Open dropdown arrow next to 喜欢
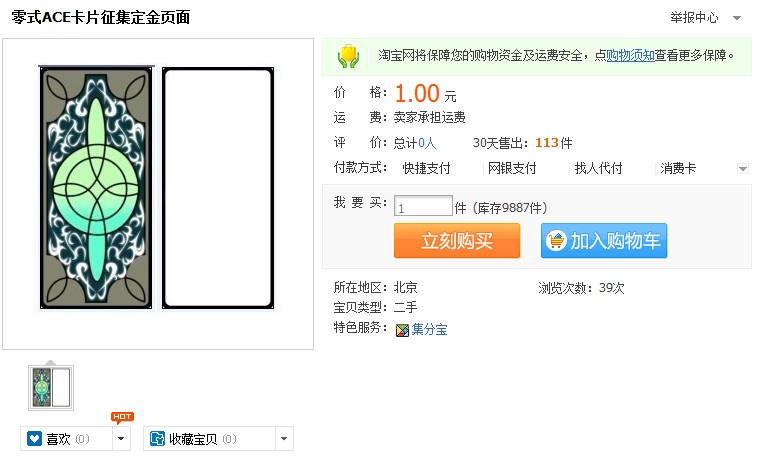The image size is (763, 457). 122,439
